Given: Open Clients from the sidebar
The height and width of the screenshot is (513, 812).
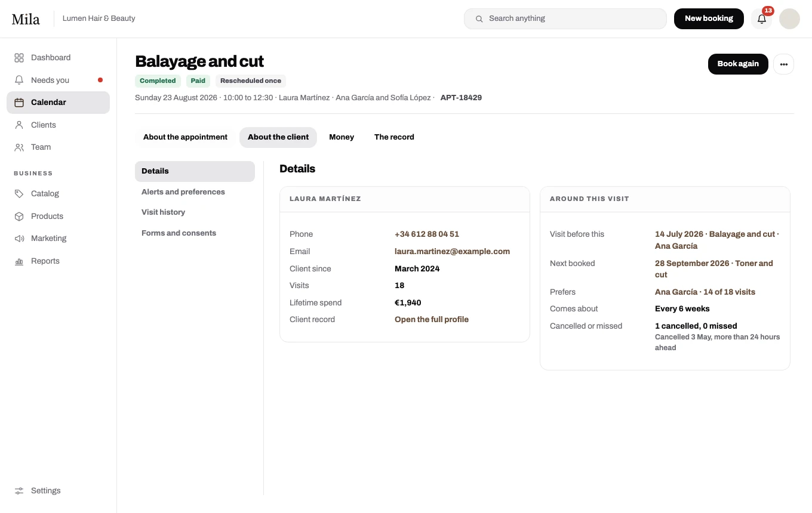Looking at the screenshot, I should pyautogui.click(x=58, y=125).
